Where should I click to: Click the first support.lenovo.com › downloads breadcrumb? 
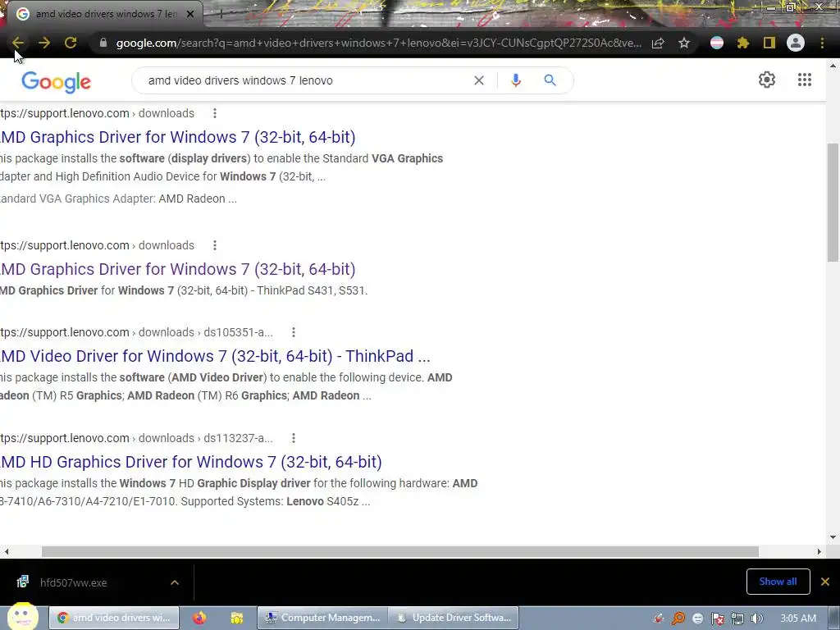coord(97,113)
